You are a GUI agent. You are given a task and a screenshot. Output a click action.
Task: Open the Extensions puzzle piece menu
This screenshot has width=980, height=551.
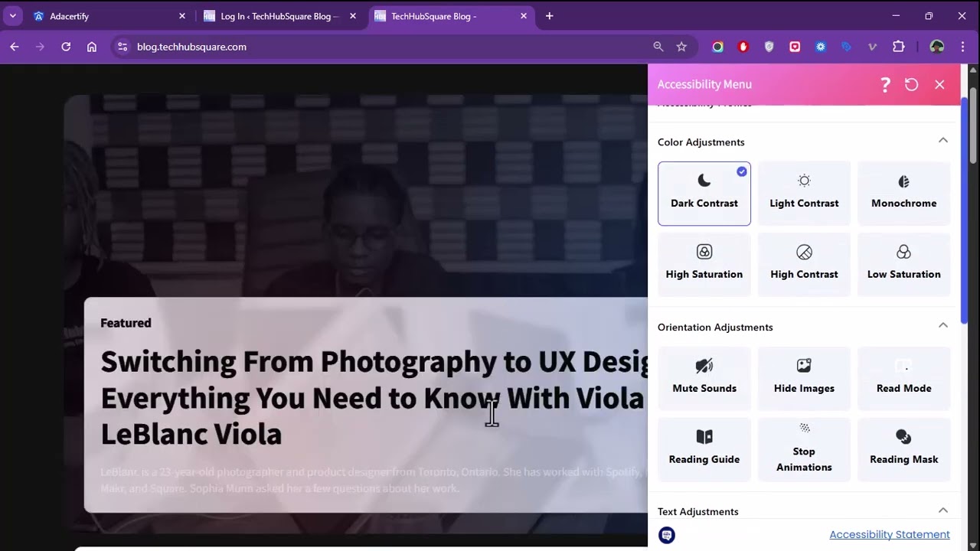click(899, 47)
